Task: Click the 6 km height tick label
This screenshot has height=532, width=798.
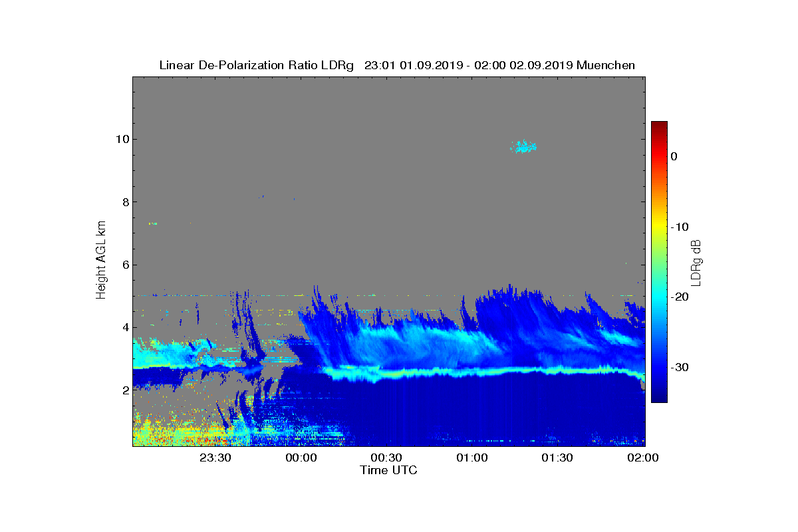Action: point(124,265)
